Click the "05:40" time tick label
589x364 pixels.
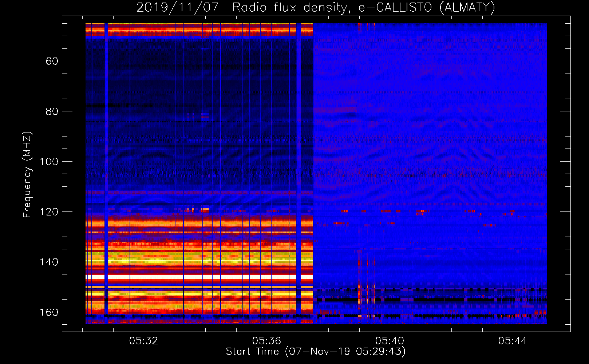(x=390, y=341)
